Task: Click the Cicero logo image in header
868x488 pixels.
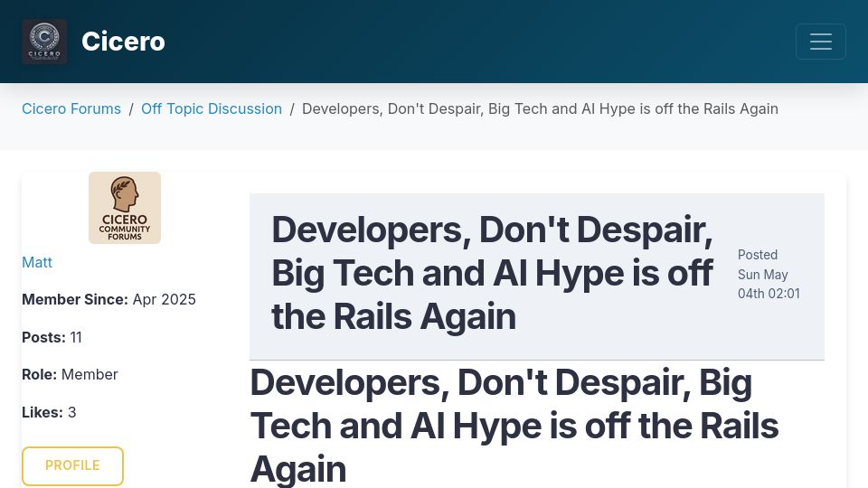Action: click(44, 42)
